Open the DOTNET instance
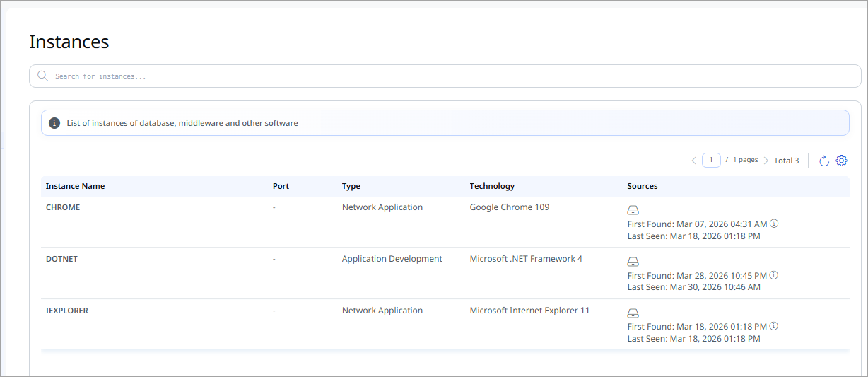This screenshot has width=868, height=377. [x=61, y=259]
